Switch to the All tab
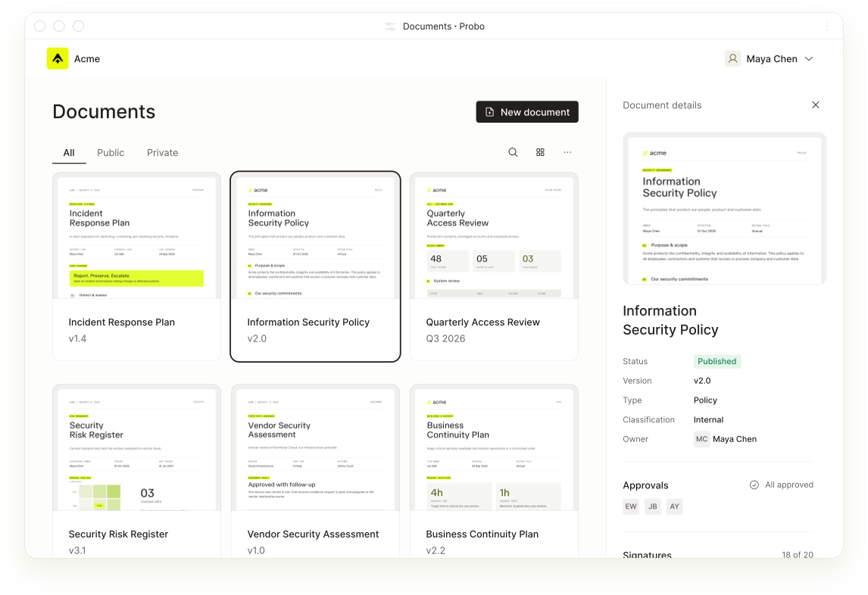 [69, 153]
